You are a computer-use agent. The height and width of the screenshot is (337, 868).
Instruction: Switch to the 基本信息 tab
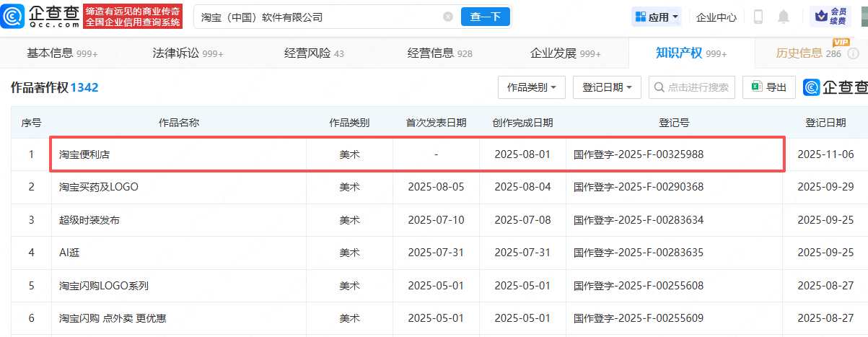62,53
